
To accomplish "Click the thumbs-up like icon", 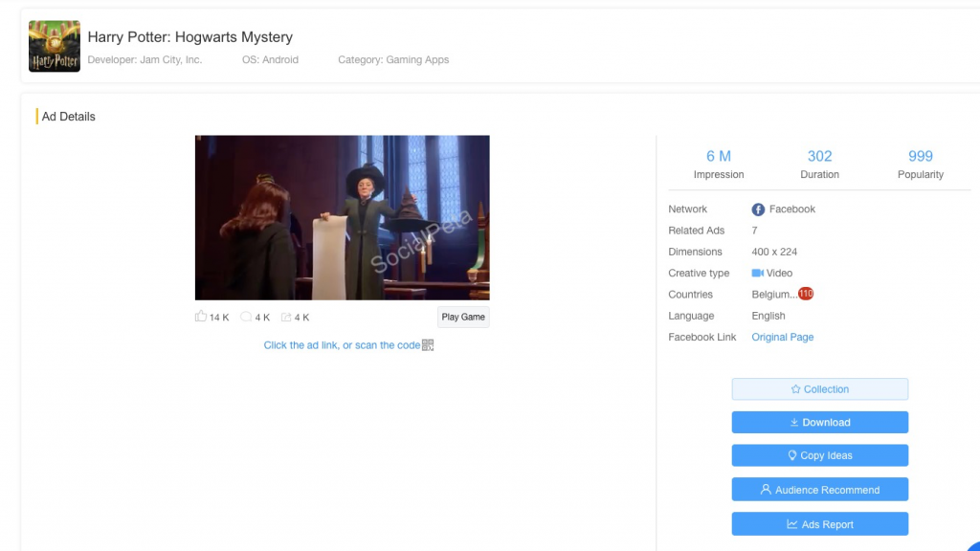I will point(201,316).
